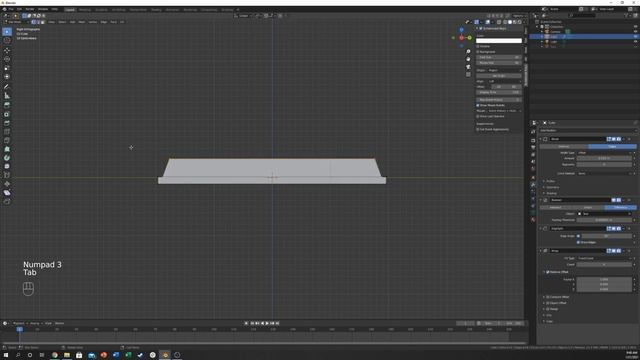Open the Mesh menu in viewport header
Screen dimensions: 640x360
pyautogui.click(x=82, y=22)
